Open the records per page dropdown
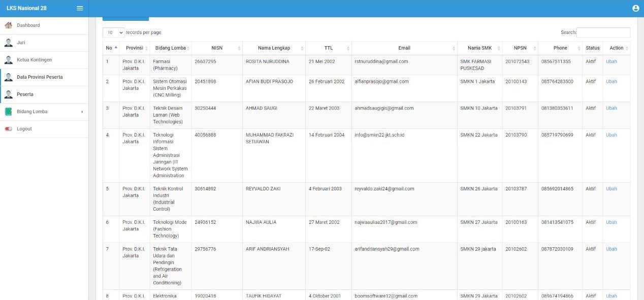Screen dimensions: 644x300 tap(113, 32)
